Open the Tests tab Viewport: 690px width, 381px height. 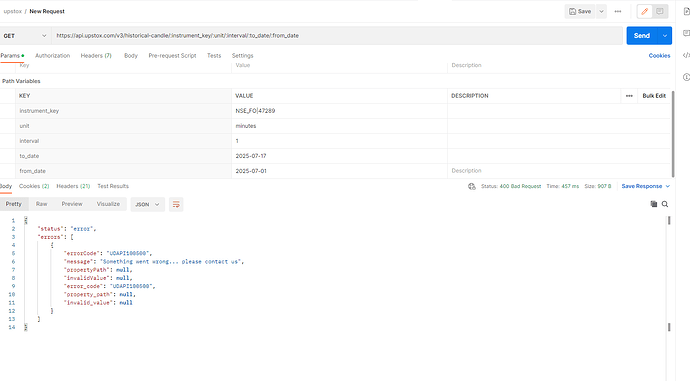(214, 55)
